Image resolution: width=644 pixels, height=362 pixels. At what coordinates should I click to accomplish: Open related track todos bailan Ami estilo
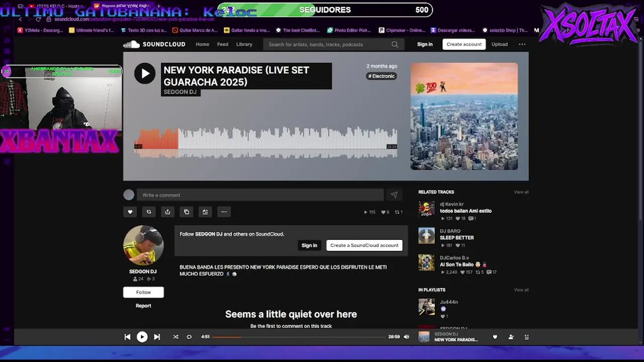pos(466,211)
